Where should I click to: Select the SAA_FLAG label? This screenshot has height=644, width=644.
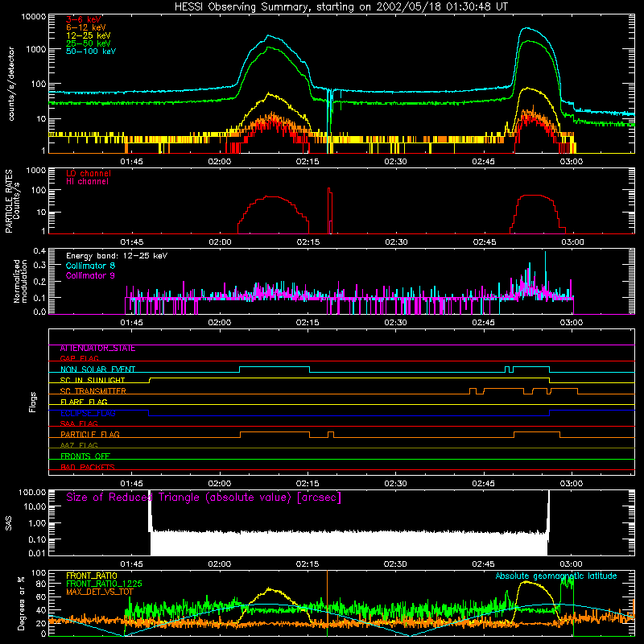tap(79, 423)
